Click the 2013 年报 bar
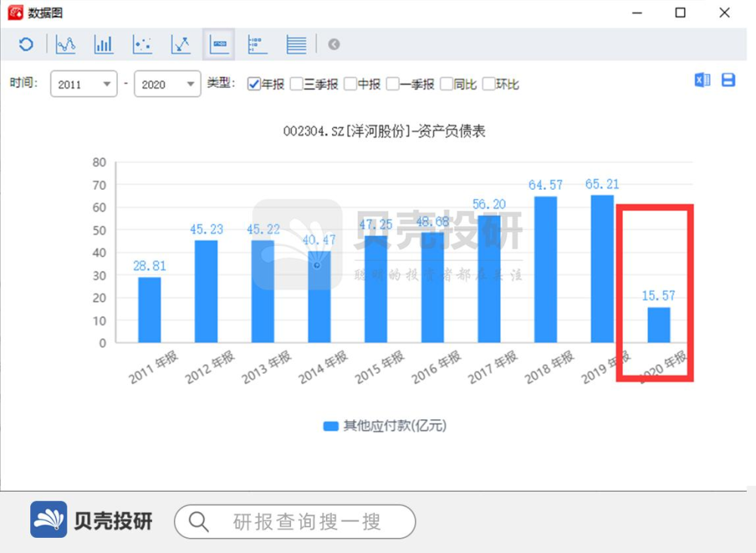Image resolution: width=756 pixels, height=553 pixels. [x=263, y=291]
